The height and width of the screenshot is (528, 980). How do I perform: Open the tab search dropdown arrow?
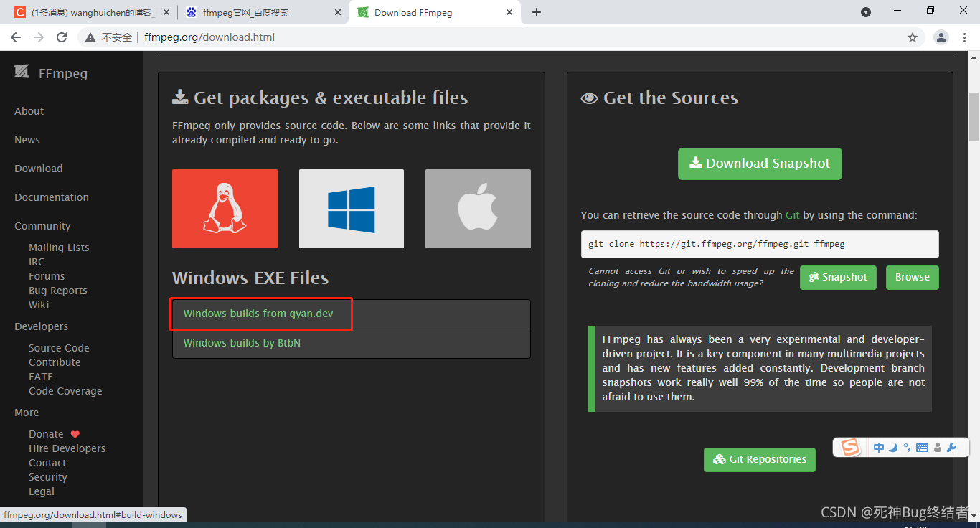pos(866,11)
